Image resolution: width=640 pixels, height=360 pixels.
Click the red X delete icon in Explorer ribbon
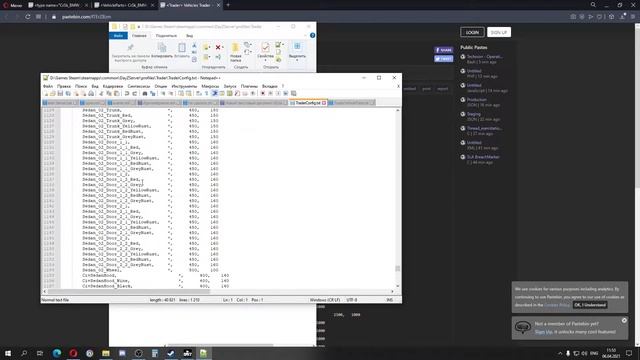click(x=218, y=47)
